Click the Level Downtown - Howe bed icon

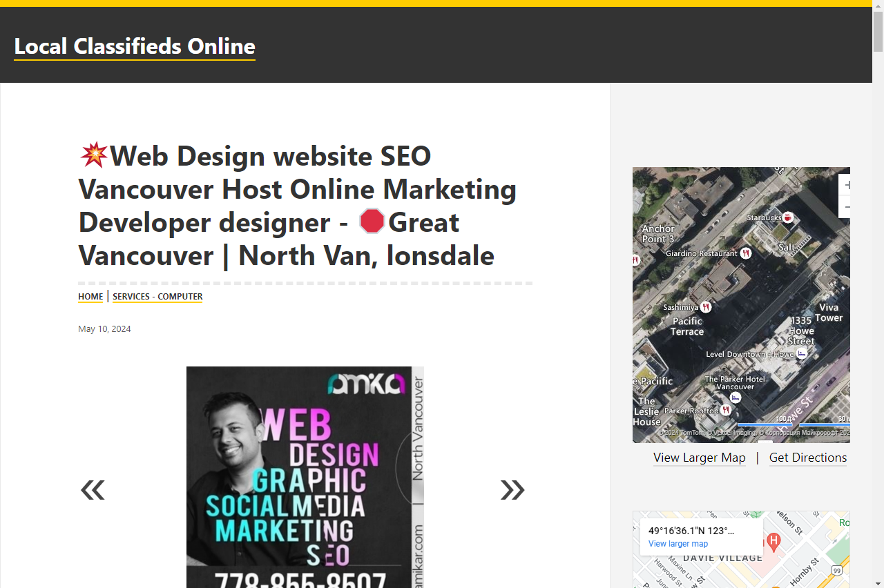[x=802, y=353]
